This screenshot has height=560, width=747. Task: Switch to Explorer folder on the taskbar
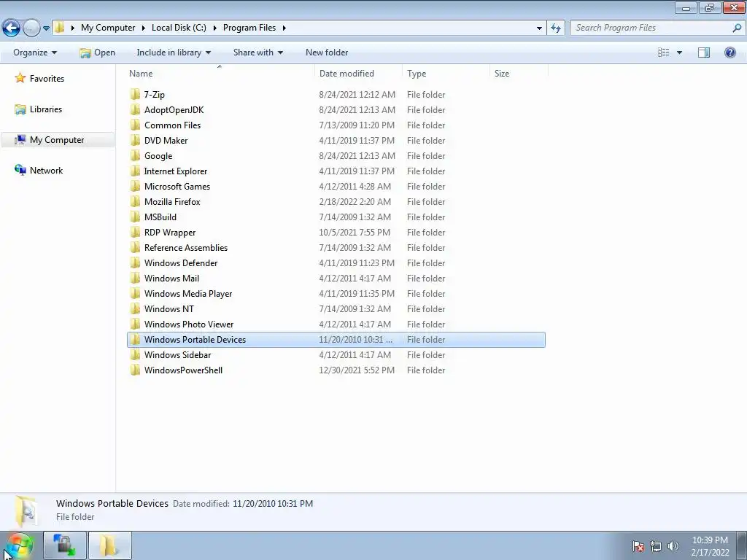pyautogui.click(x=109, y=545)
